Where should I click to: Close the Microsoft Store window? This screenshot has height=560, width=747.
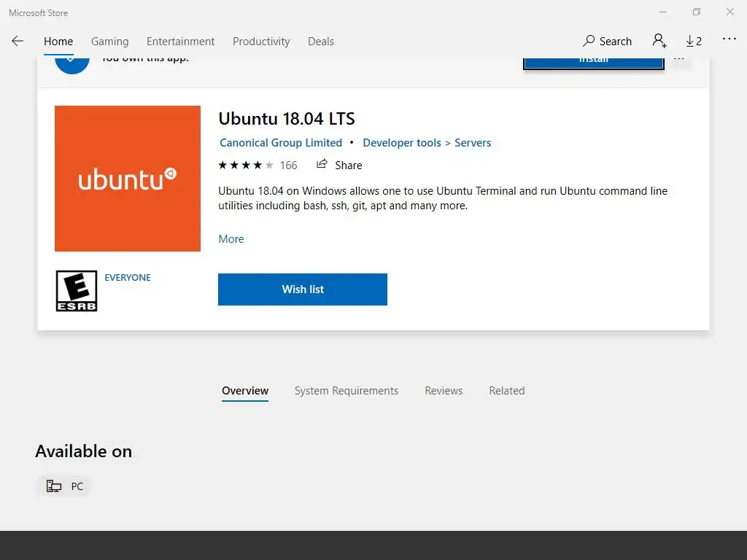pyautogui.click(x=729, y=12)
